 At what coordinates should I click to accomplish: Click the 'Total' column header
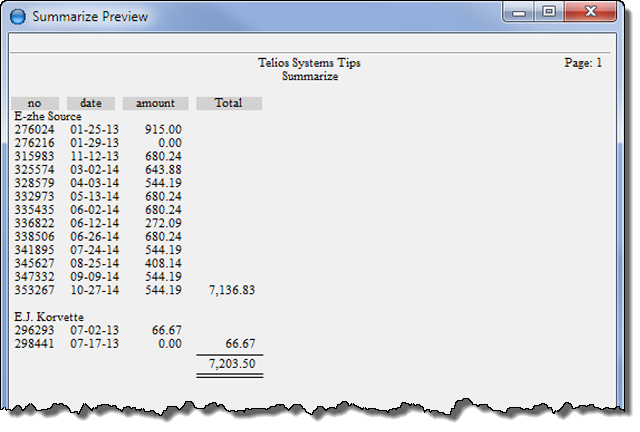tap(229, 103)
